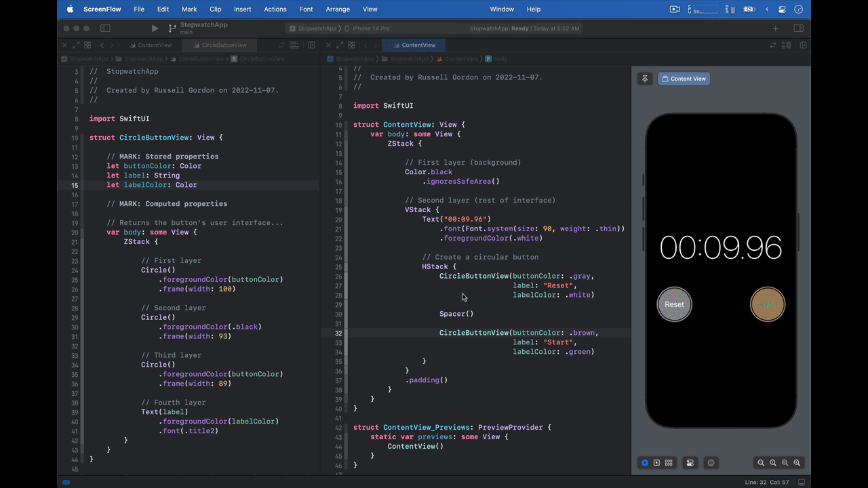Toggle the navigator sidebar near window controls
868x488 pixels.
105,28
